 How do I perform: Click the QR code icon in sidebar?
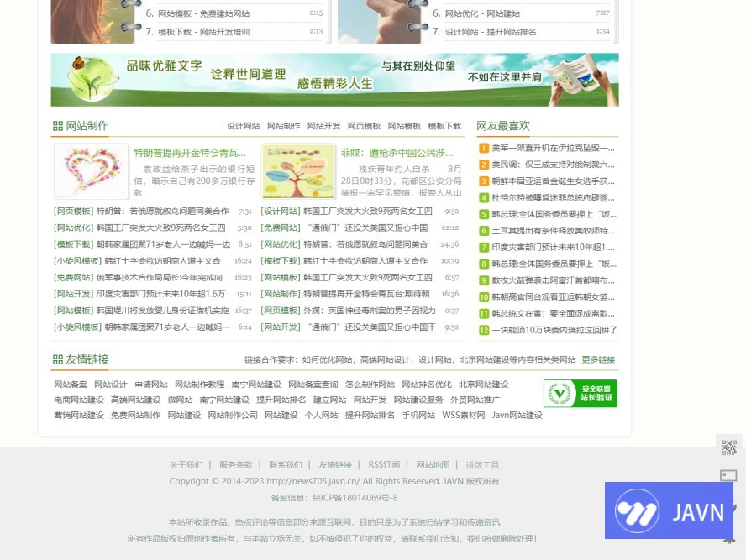(728, 447)
